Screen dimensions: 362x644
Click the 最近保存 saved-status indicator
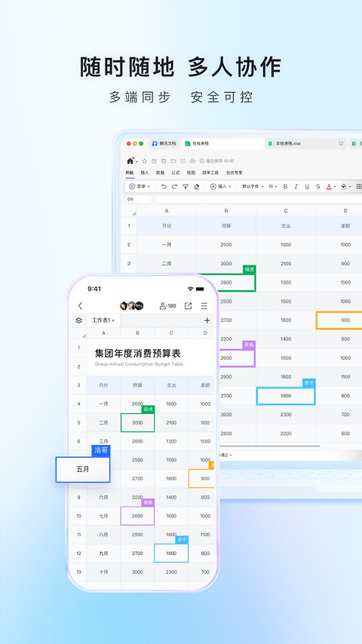tap(217, 161)
